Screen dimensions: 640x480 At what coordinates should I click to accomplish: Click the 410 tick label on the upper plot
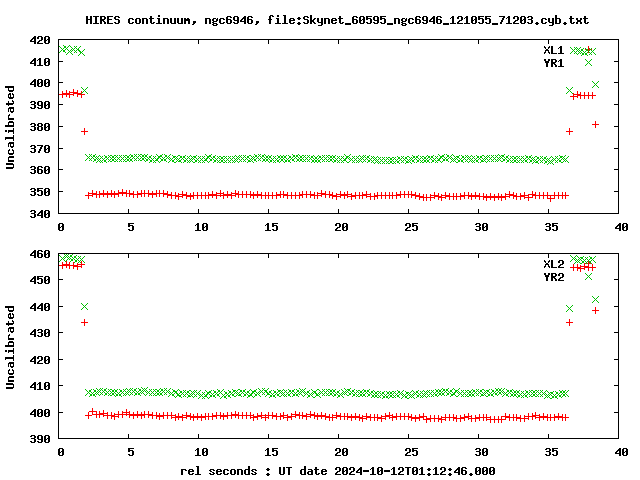coord(40,62)
